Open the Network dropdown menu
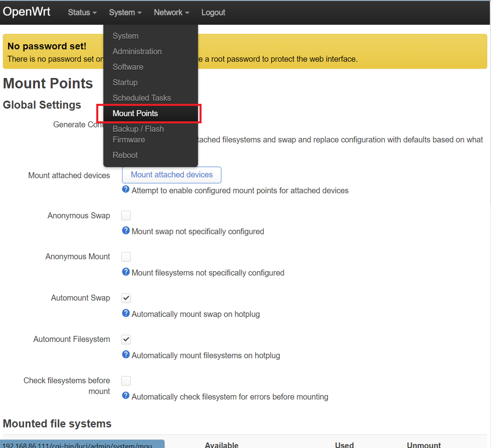 click(171, 12)
